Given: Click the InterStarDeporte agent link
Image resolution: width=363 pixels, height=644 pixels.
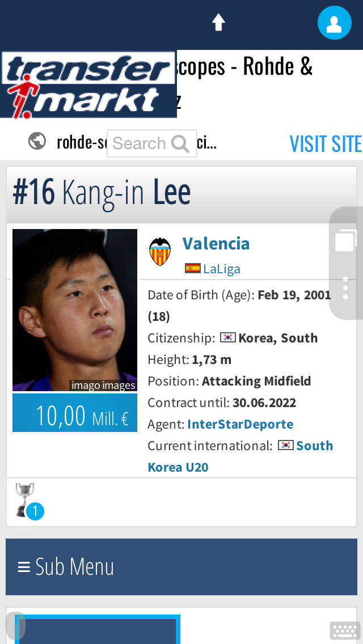Looking at the screenshot, I should click(x=240, y=424).
